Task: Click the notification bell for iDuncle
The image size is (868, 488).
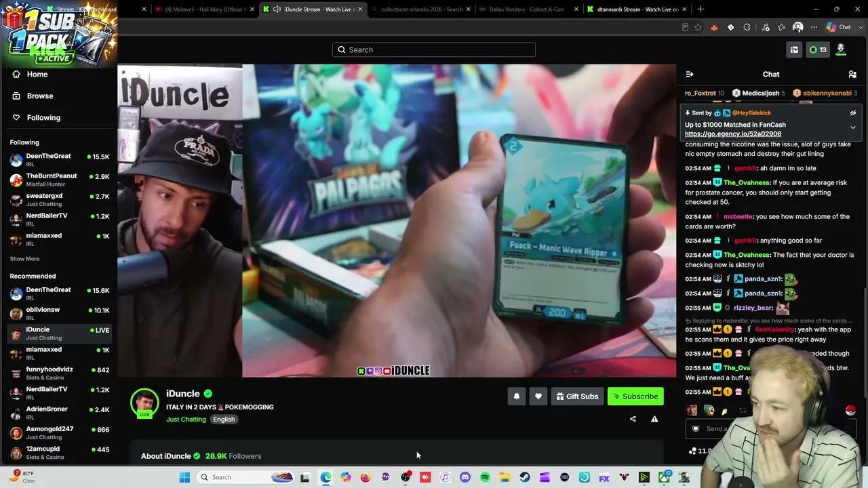Action: click(x=517, y=396)
